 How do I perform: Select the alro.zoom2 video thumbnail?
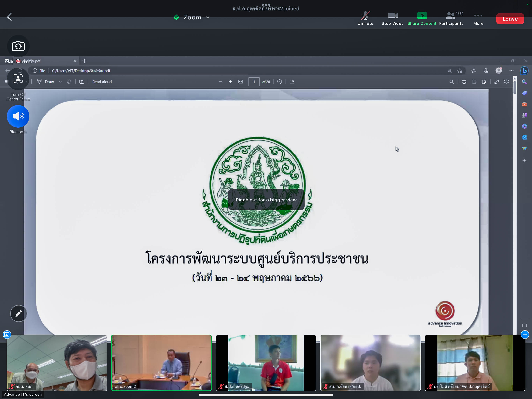click(161, 363)
